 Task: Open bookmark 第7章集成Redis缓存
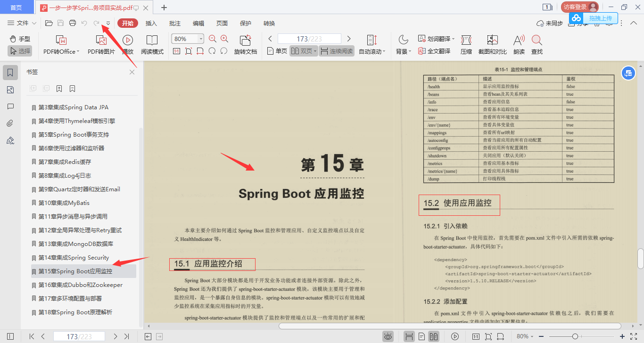point(65,162)
